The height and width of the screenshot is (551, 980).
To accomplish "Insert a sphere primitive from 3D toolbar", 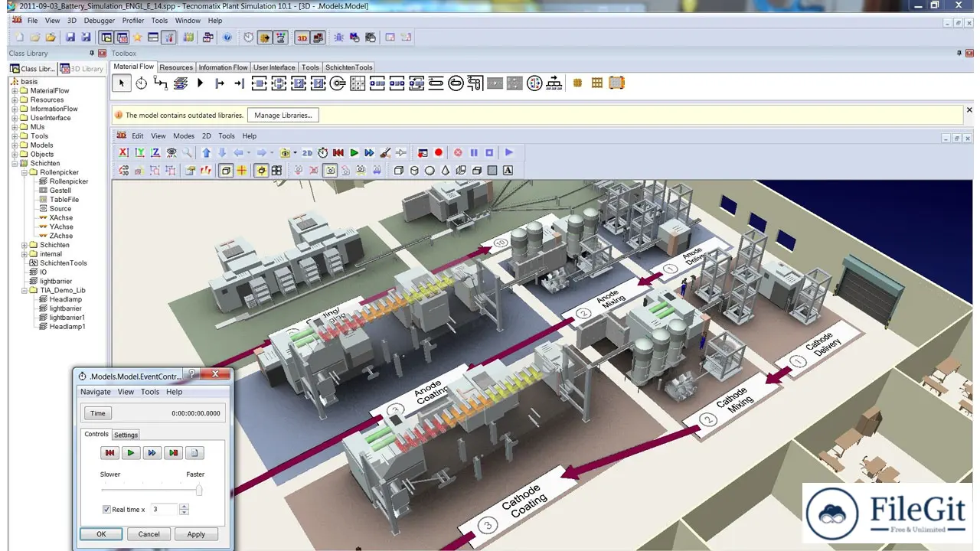I will (x=430, y=171).
